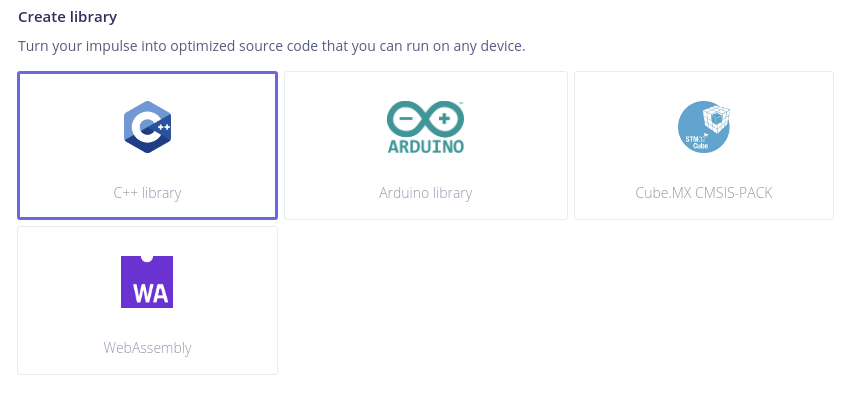Screen dimensions: 849x396
Task: Click the Create library heading
Action: [68, 17]
